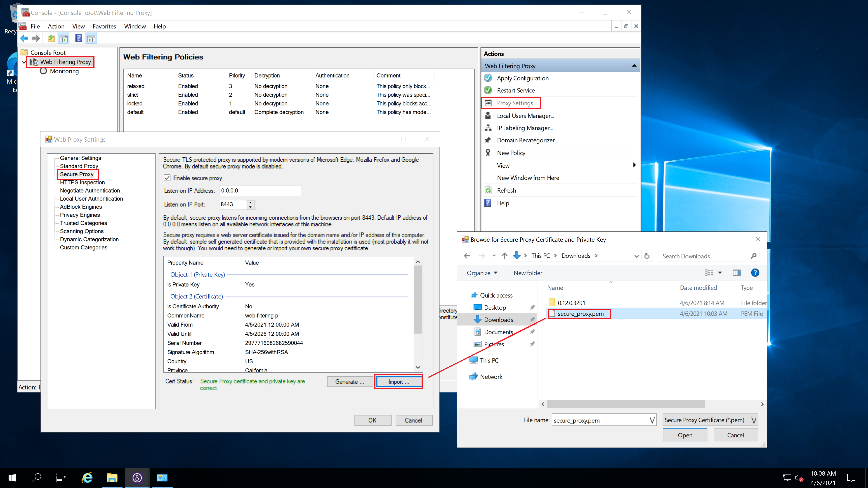Click refresh icon next to address bar
Viewport: 868px width, 488px height.
pyautogui.click(x=647, y=256)
